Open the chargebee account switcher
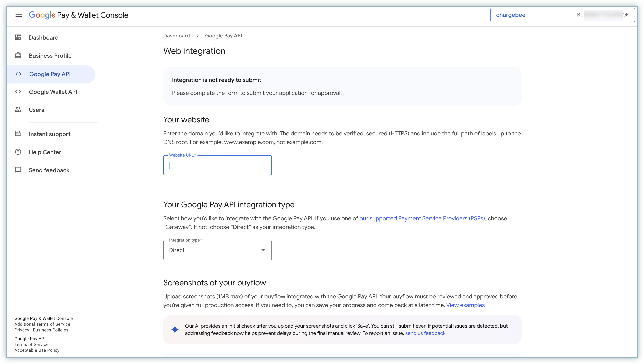 pos(563,15)
